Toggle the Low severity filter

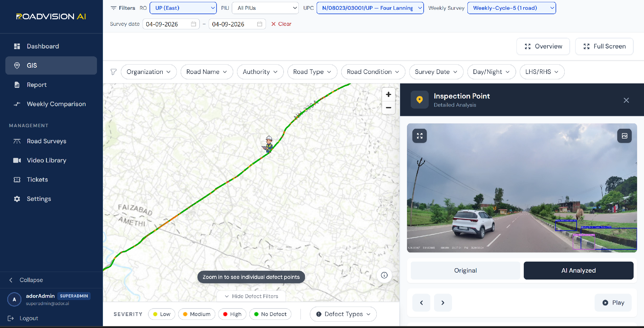(x=161, y=314)
